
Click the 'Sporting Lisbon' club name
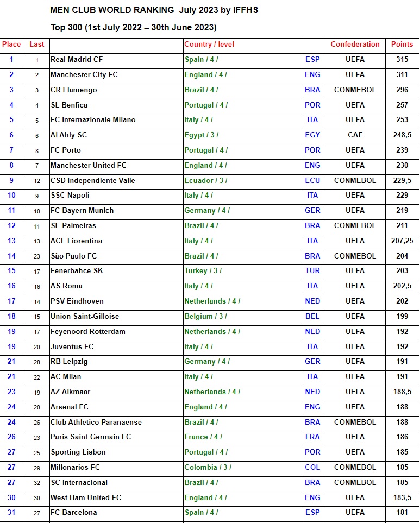[x=78, y=452]
